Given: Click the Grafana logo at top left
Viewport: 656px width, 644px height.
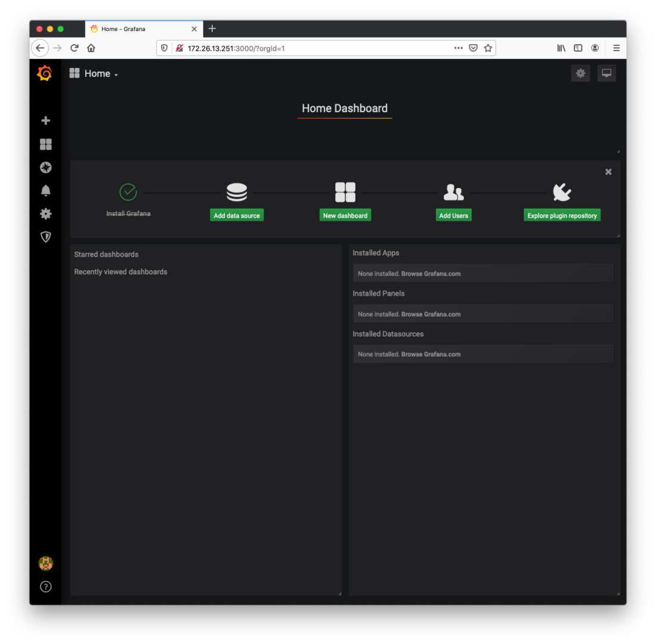Looking at the screenshot, I should coord(45,73).
